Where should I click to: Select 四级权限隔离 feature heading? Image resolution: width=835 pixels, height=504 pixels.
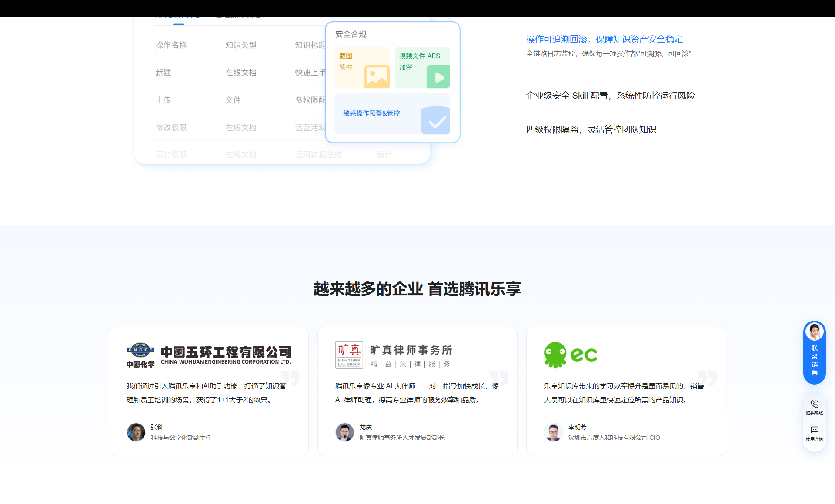point(591,129)
